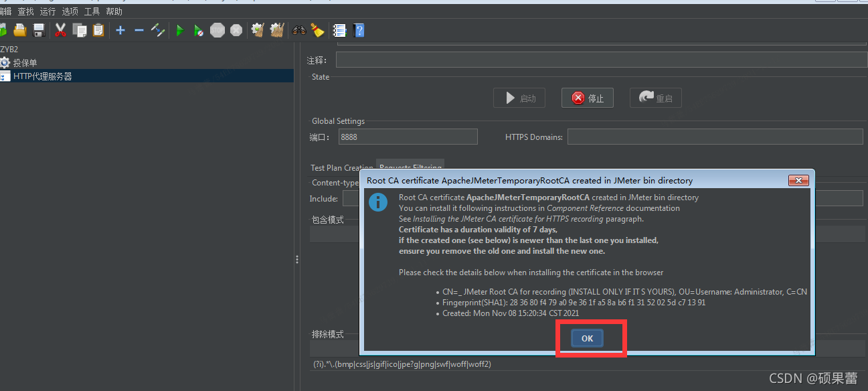The width and height of the screenshot is (868, 391).
Task: Click the Save floppy disk icon
Action: [x=39, y=30]
